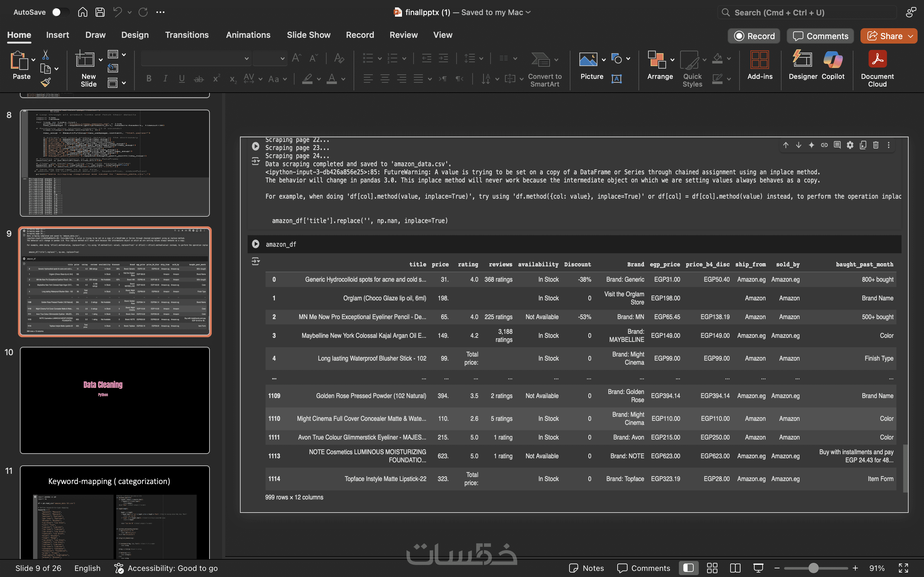Screen dimensions: 924x577
Task: Click the Save icon in title bar
Action: coord(100,12)
